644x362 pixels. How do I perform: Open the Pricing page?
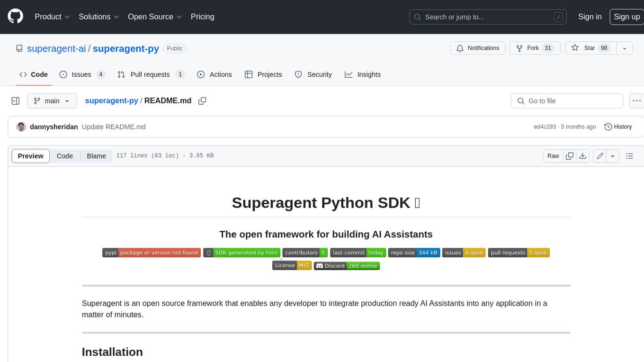(202, 17)
